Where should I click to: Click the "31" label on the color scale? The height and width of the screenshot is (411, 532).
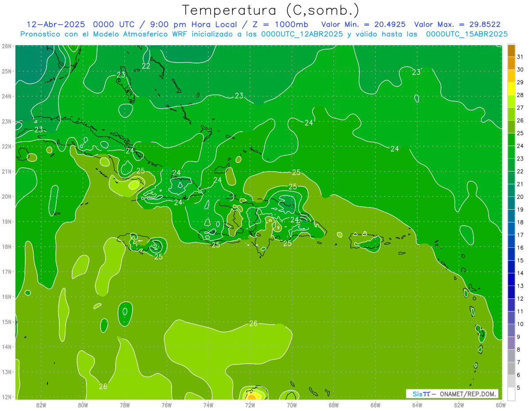[520, 56]
